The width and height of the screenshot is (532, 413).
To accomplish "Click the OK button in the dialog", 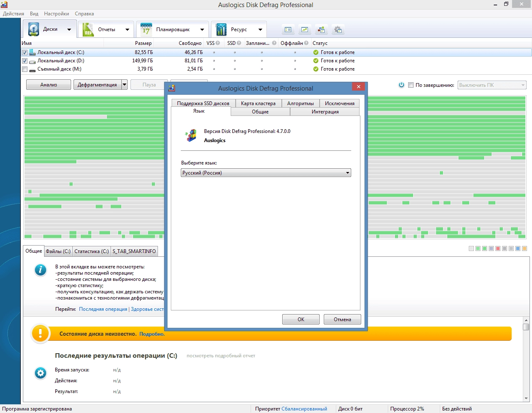I will tap(301, 319).
